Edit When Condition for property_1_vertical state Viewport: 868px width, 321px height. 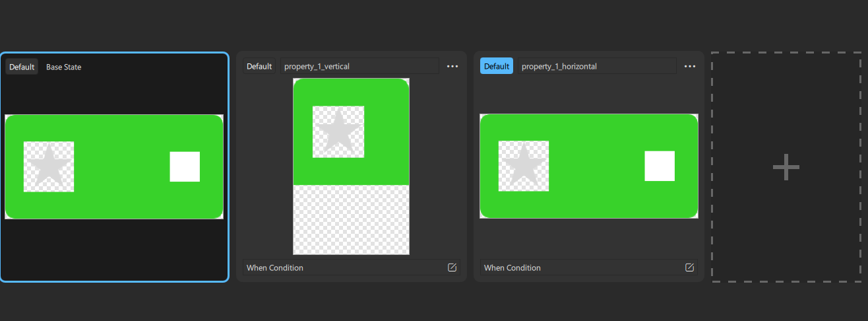(x=452, y=267)
